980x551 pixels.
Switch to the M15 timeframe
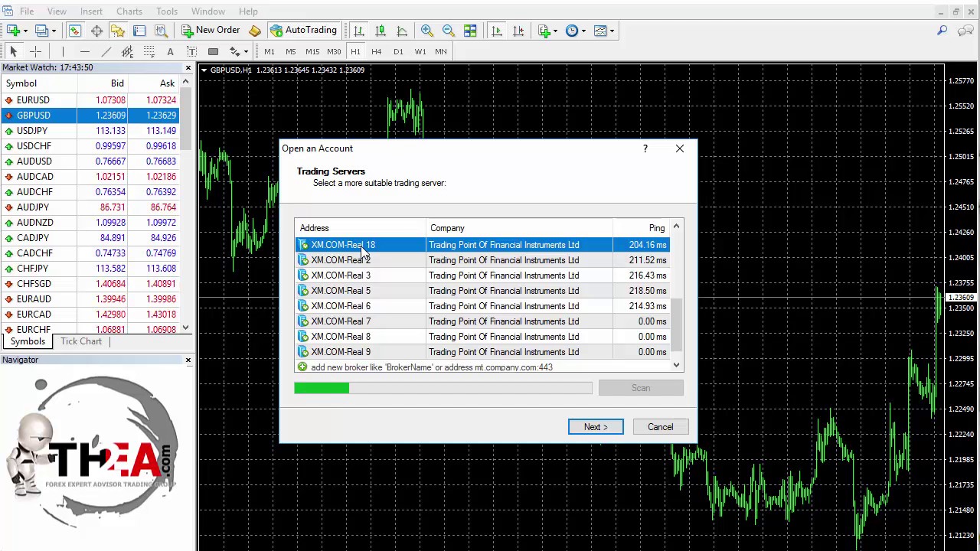click(x=312, y=51)
